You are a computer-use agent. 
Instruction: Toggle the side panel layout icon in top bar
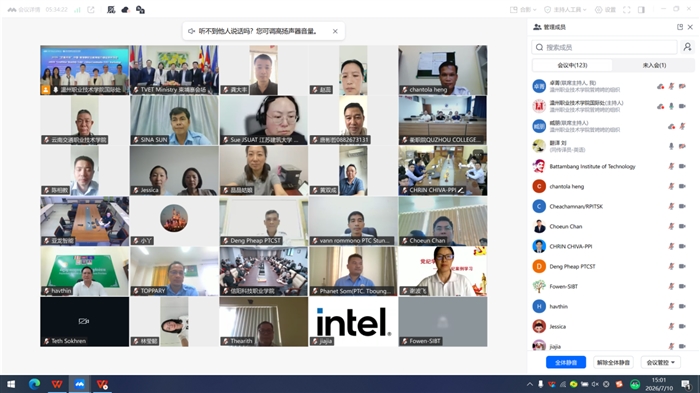[641, 9]
